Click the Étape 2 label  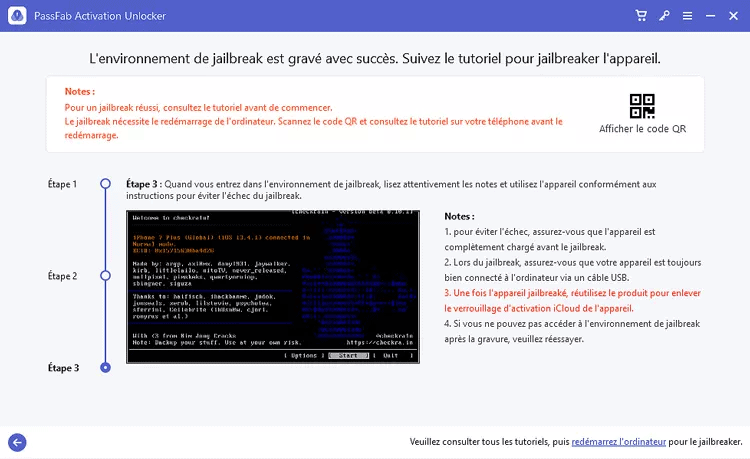coord(62,276)
